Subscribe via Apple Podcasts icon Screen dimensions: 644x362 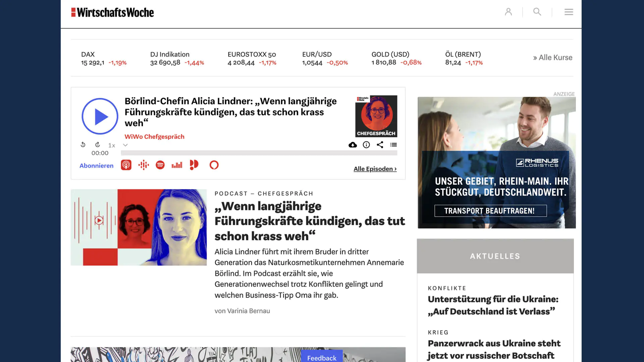click(126, 165)
